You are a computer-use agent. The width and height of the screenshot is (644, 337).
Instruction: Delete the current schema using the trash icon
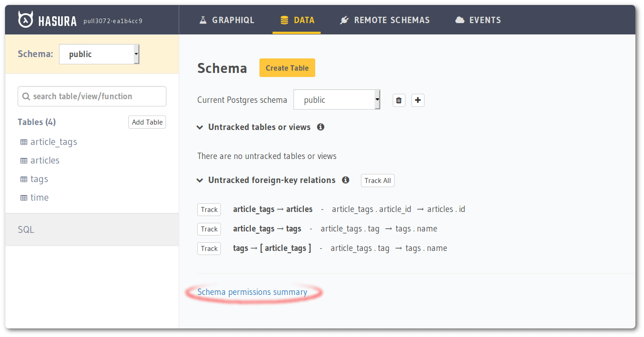click(x=399, y=100)
